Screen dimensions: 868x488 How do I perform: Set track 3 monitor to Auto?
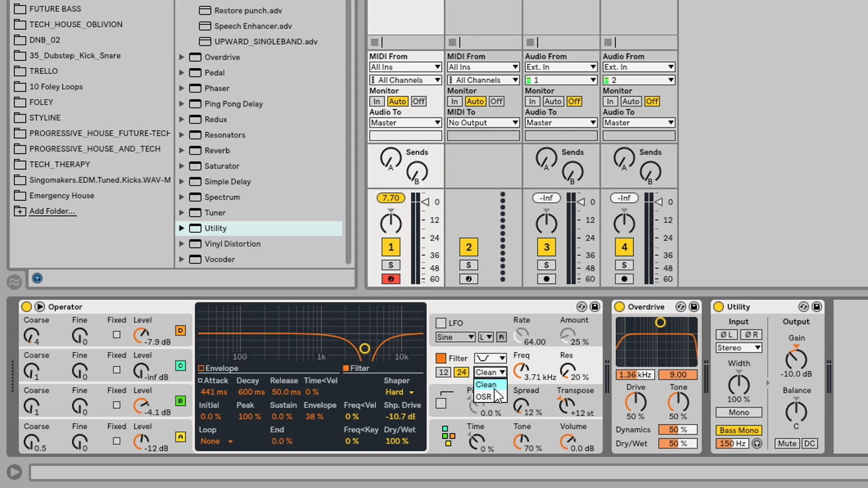point(553,102)
